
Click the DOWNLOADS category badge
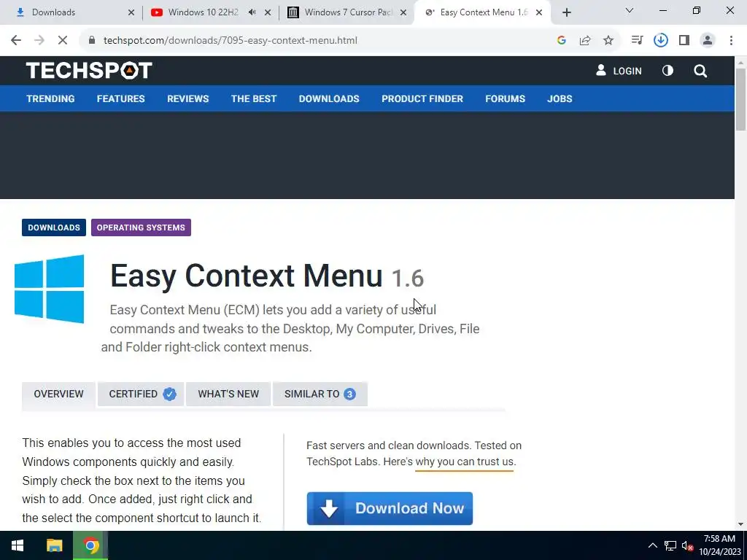[54, 227]
